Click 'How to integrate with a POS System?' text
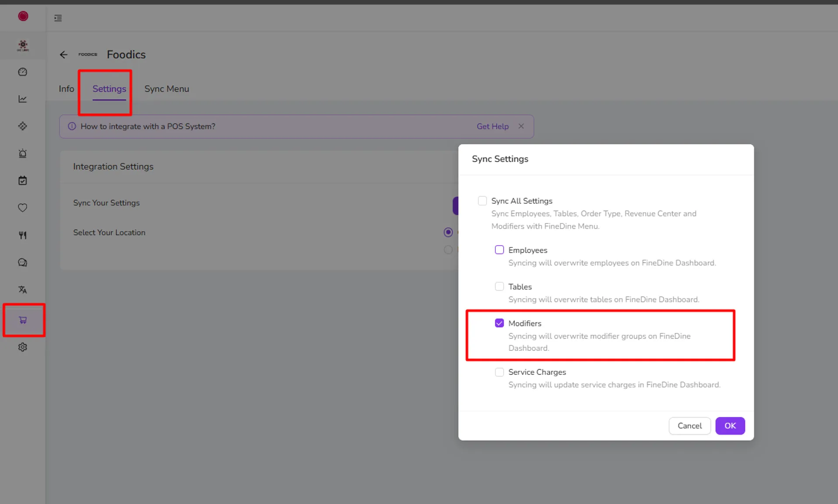The height and width of the screenshot is (504, 838). point(148,127)
